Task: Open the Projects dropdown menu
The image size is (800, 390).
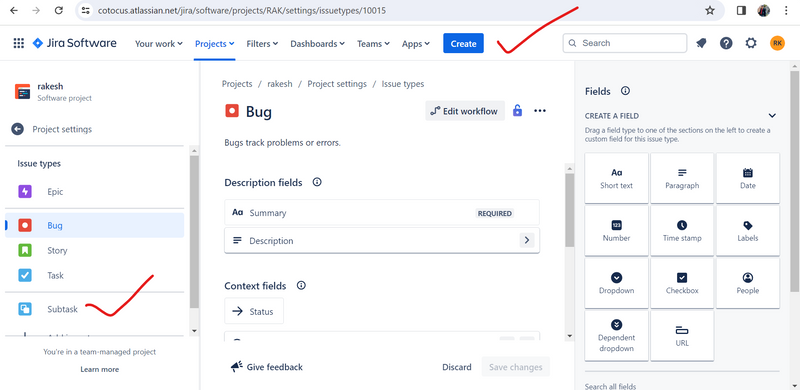Action: [215, 44]
